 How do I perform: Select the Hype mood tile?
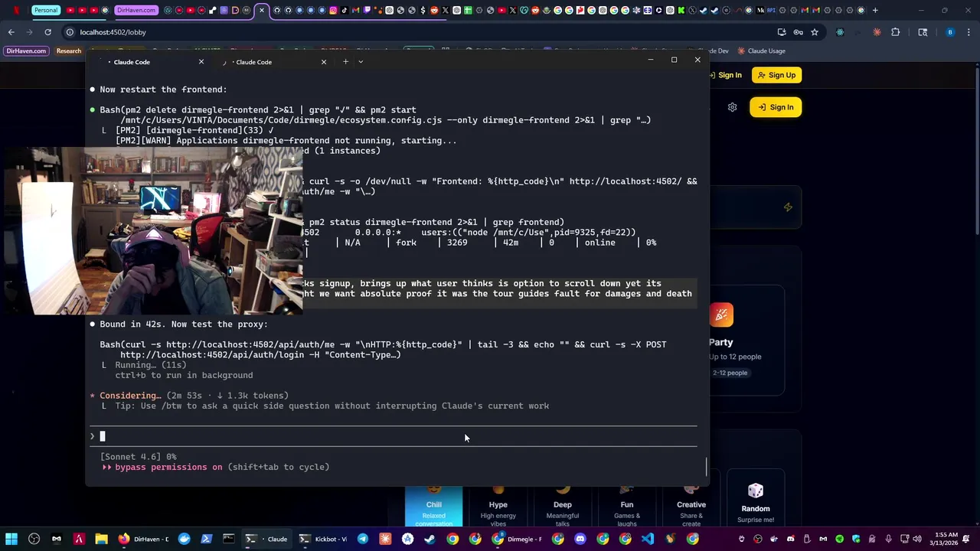pyautogui.click(x=498, y=506)
